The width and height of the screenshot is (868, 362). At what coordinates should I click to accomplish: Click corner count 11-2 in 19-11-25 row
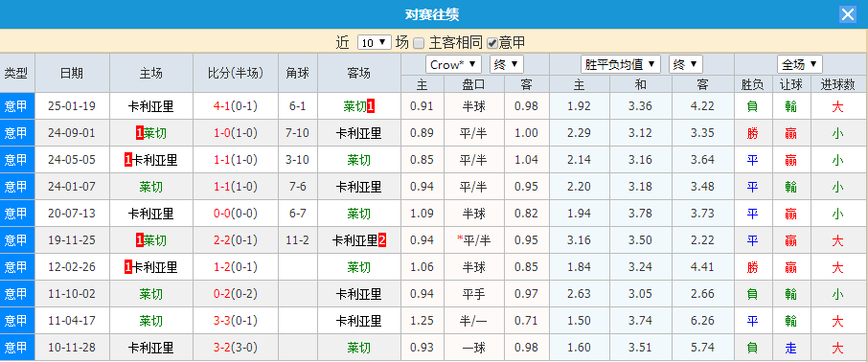point(298,240)
